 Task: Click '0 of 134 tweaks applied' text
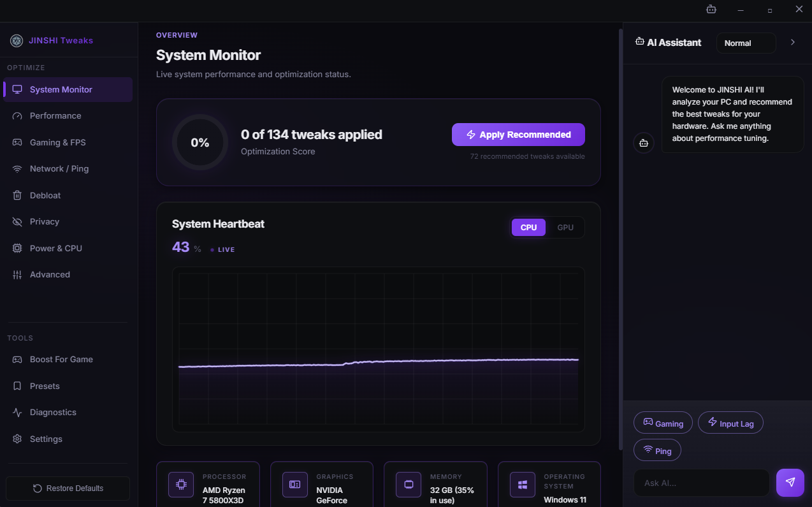click(x=312, y=135)
